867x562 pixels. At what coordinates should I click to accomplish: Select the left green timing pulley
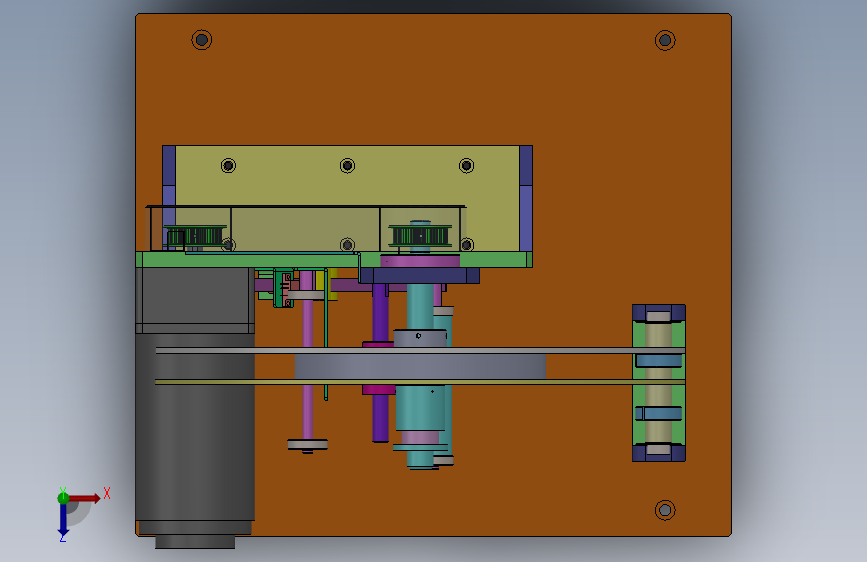click(195, 236)
